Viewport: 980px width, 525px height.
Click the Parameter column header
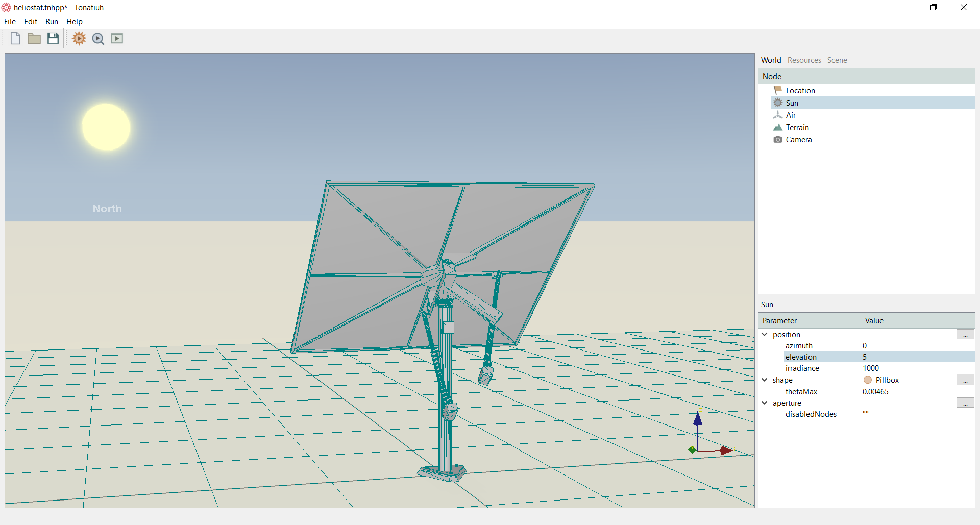click(x=810, y=320)
